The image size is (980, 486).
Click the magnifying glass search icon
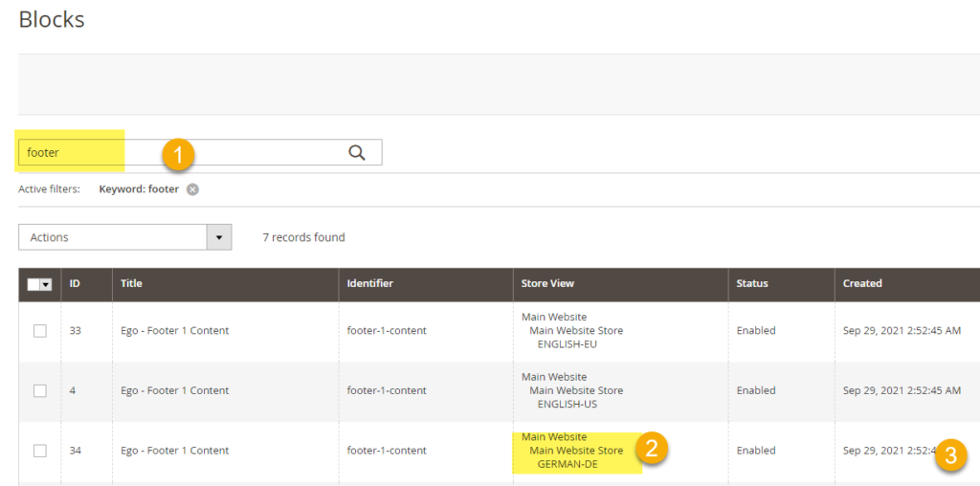[x=357, y=152]
